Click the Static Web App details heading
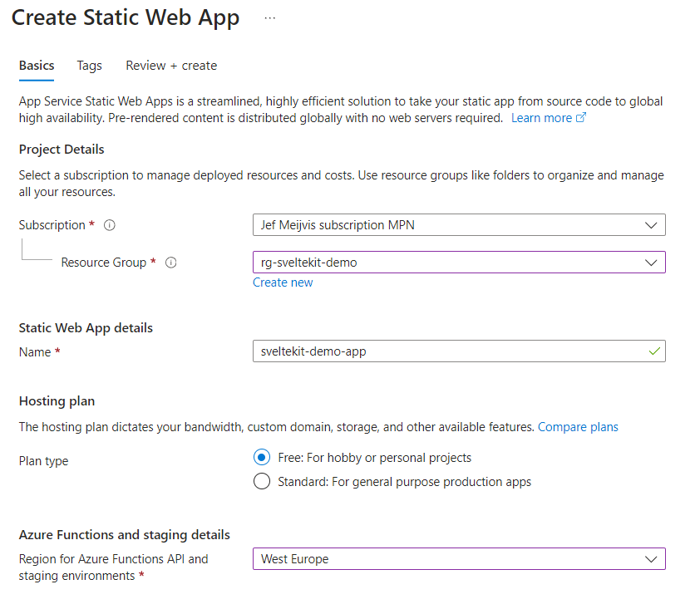Image resolution: width=700 pixels, height=604 pixels. click(86, 328)
